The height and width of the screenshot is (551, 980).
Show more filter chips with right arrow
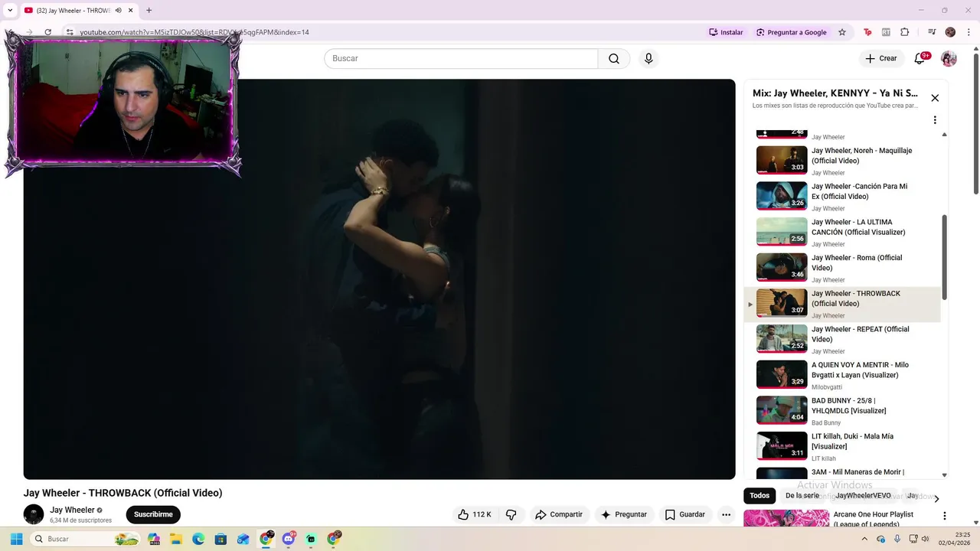(x=936, y=498)
